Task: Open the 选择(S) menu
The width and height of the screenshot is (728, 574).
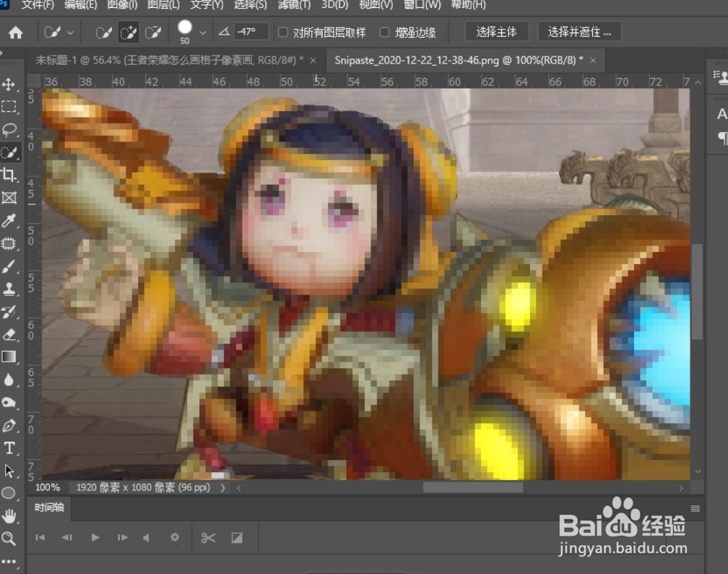Action: pyautogui.click(x=250, y=4)
